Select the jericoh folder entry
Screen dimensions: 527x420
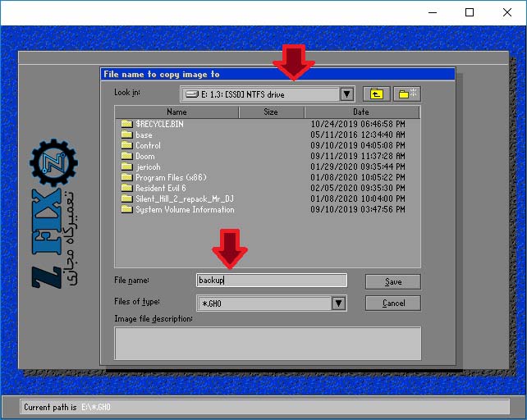(148, 167)
